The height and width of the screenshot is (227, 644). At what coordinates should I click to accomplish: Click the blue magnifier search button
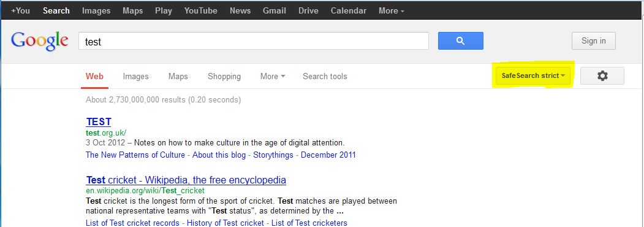(460, 40)
